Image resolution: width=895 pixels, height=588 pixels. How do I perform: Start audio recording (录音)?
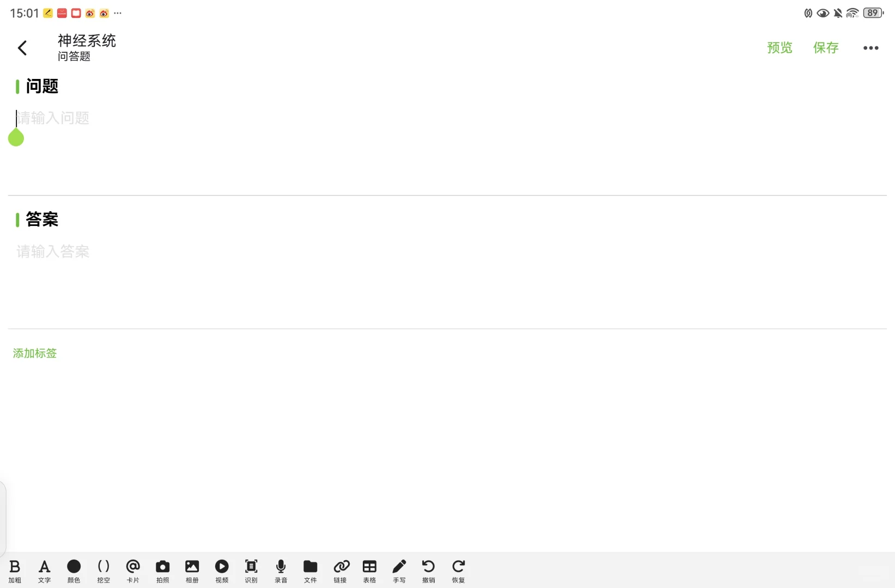pos(281,571)
